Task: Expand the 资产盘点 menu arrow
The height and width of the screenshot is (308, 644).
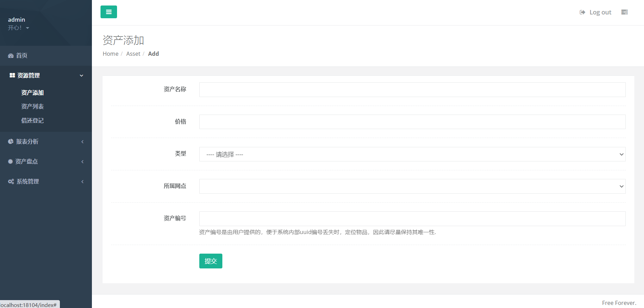Action: pos(82,162)
